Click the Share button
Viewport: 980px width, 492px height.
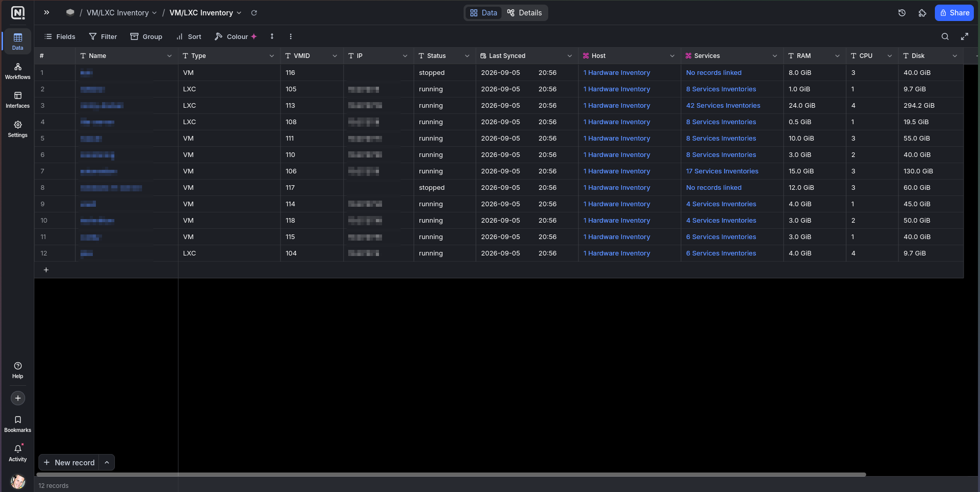tap(954, 13)
